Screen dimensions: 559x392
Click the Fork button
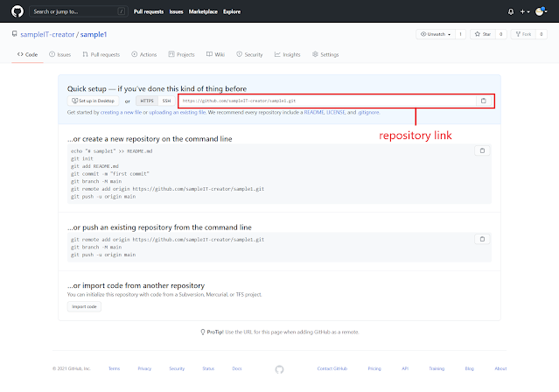click(x=523, y=34)
